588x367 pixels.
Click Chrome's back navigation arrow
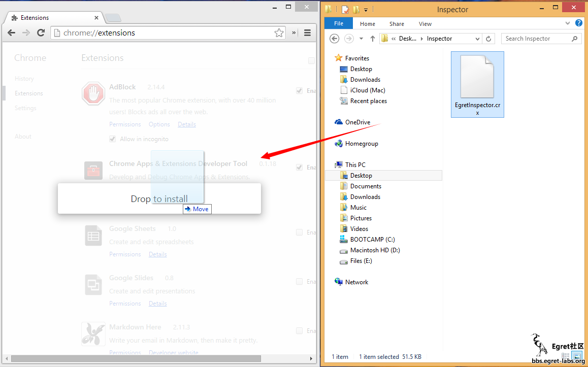(11, 32)
